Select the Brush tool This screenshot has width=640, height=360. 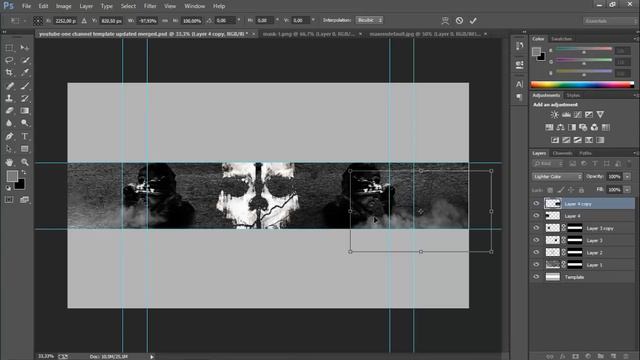click(x=24, y=86)
